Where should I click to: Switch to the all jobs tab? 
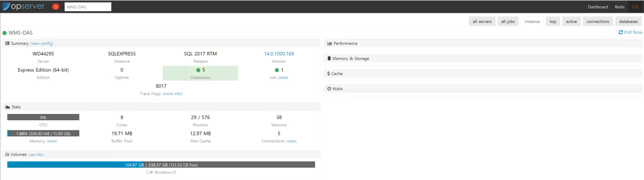pyautogui.click(x=508, y=22)
